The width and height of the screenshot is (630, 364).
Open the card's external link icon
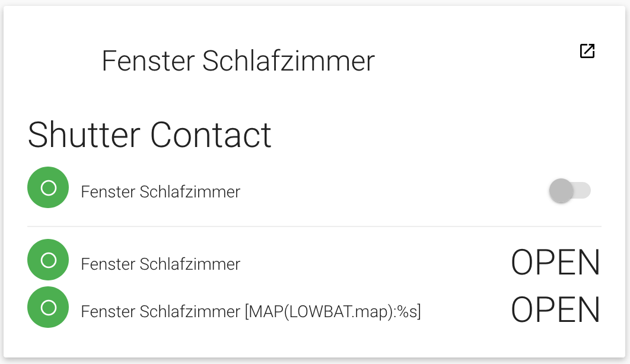pyautogui.click(x=587, y=52)
